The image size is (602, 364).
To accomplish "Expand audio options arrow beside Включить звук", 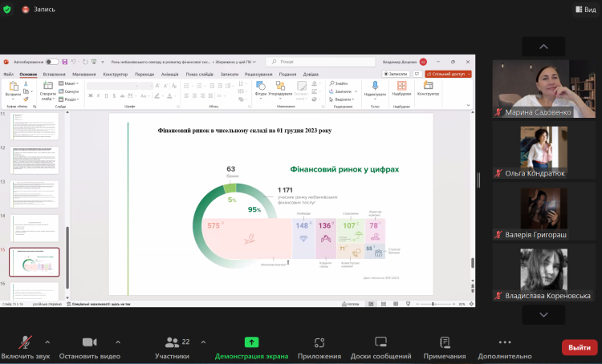I will tap(47, 342).
